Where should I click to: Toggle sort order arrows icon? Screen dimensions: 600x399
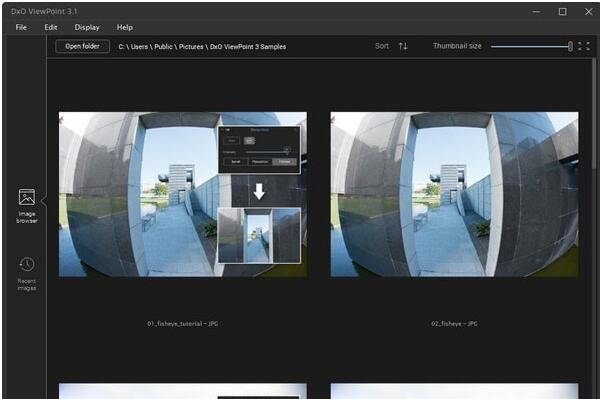click(x=403, y=46)
